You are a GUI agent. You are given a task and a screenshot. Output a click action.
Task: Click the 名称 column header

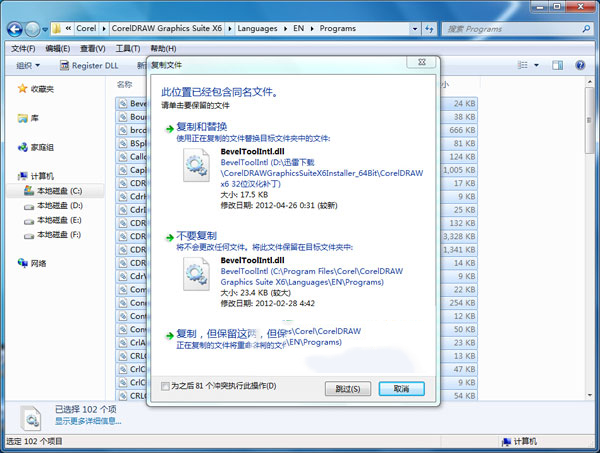(x=125, y=84)
